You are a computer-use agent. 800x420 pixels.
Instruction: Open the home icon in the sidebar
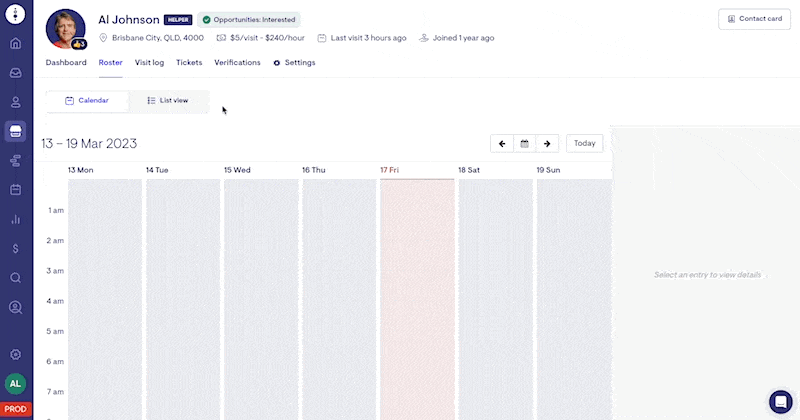coord(16,44)
